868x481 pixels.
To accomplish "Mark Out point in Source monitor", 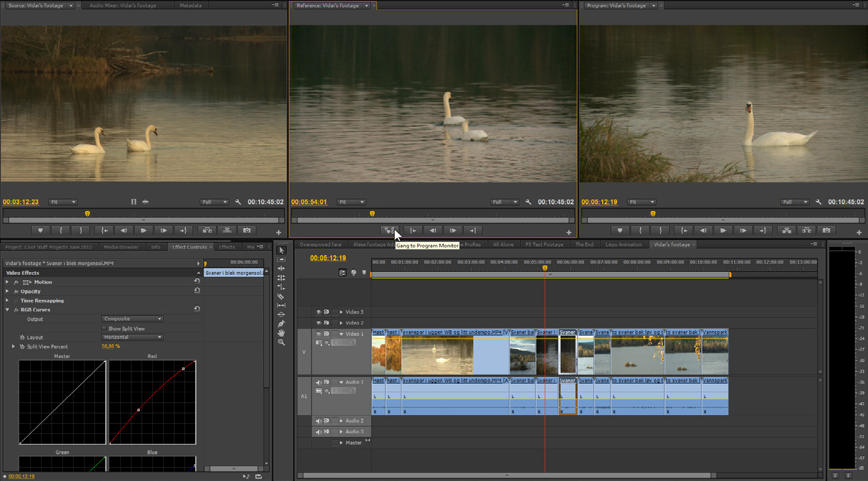I will [81, 230].
